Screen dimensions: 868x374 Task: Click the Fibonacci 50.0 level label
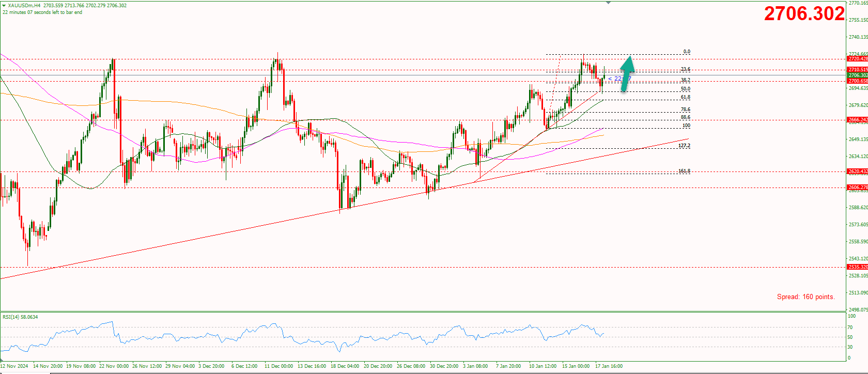[x=686, y=89]
